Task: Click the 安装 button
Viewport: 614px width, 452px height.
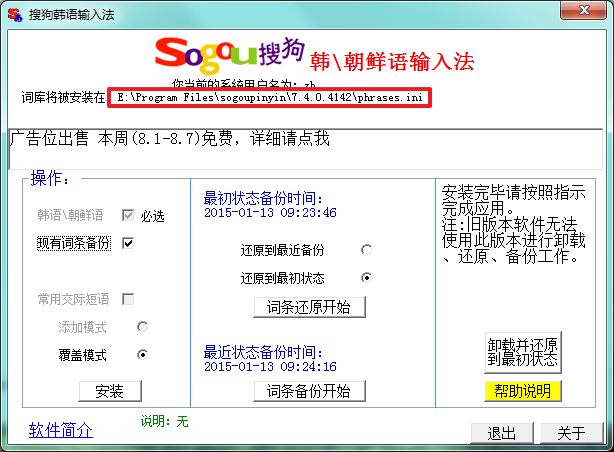Action: coord(110,391)
